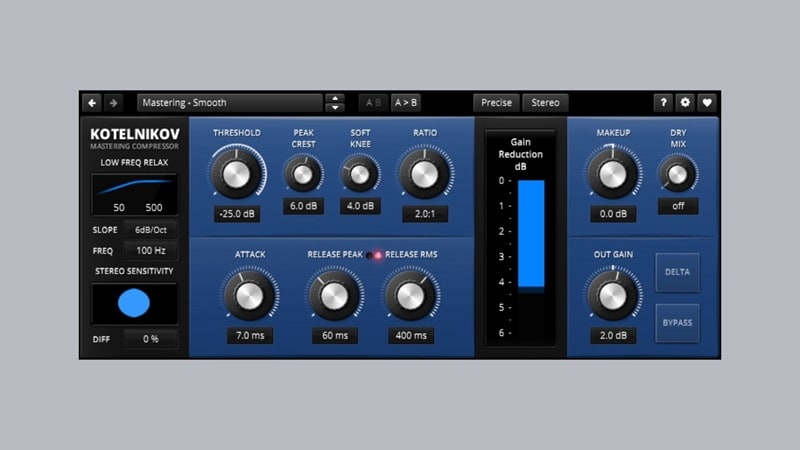Viewport: 800px width, 450px height.
Task: Click the Dry Mix knob
Action: [678, 174]
